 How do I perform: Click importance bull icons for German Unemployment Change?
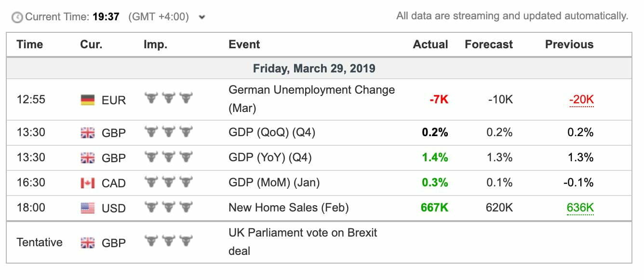coord(168,99)
